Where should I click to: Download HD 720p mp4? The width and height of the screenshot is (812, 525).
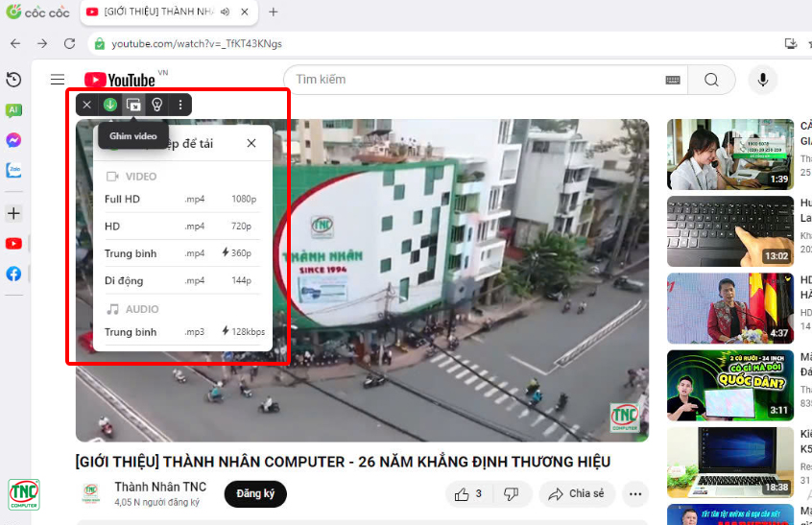point(182,227)
